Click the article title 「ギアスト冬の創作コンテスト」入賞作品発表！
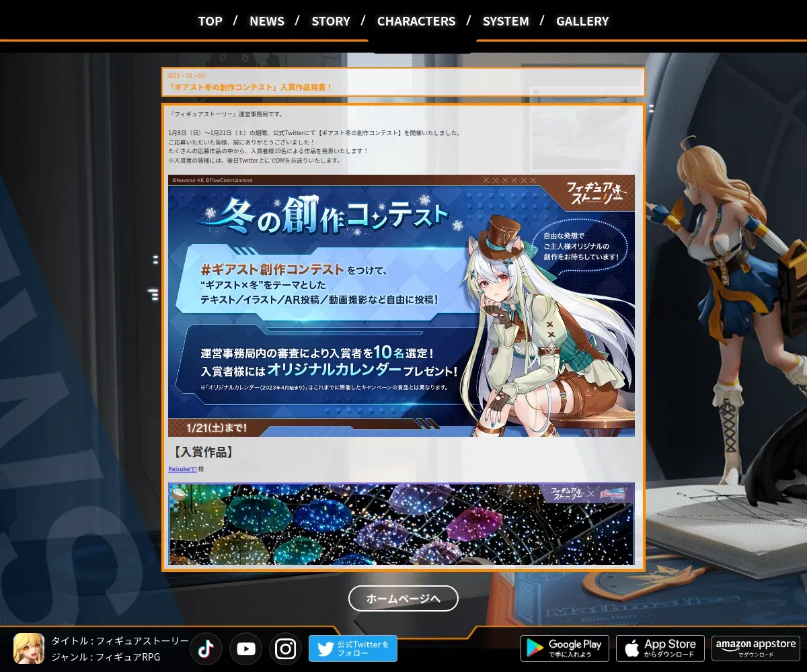The width and height of the screenshot is (807, 672). pos(249,87)
